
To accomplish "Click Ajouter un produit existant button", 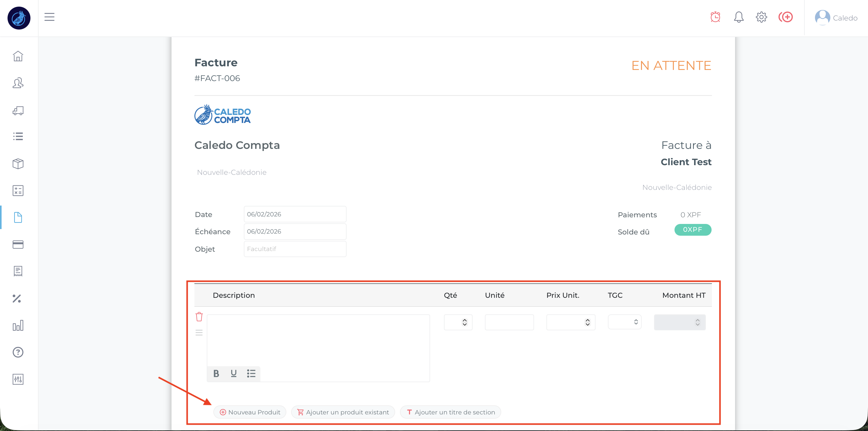I will (x=343, y=412).
